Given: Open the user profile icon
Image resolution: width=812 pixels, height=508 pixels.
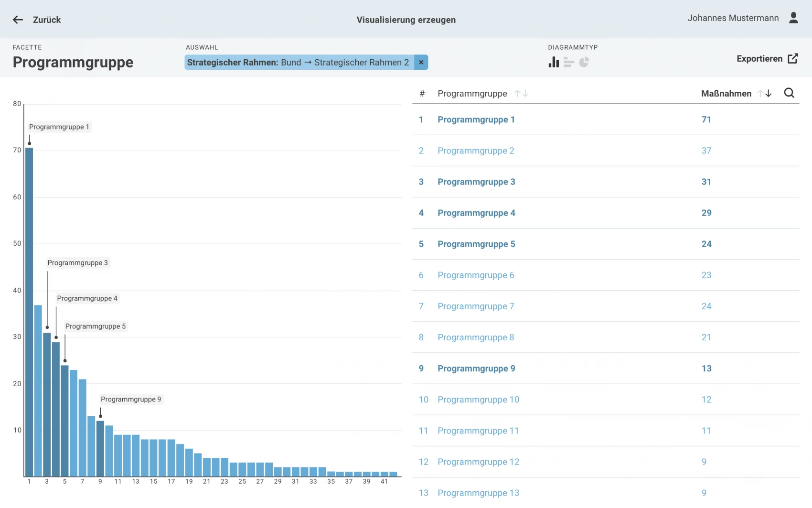Looking at the screenshot, I should pyautogui.click(x=793, y=18).
